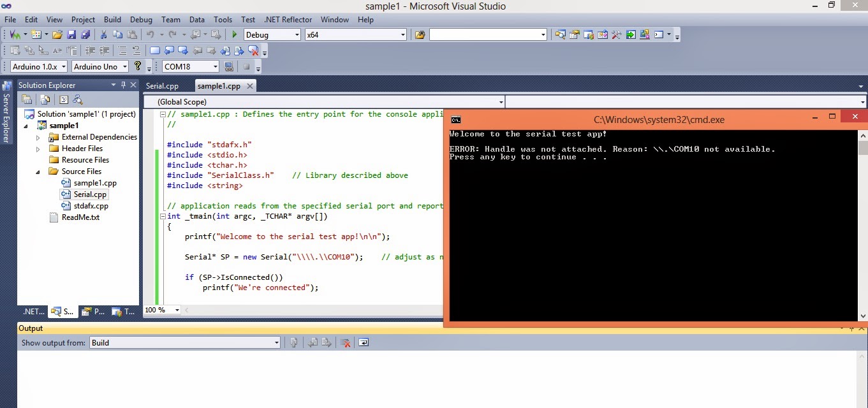
Task: Open the Debug menu
Action: (141, 20)
